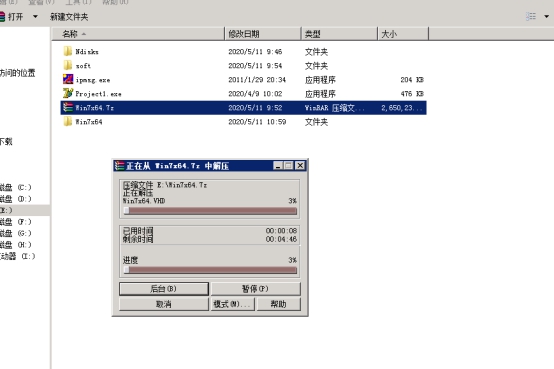Click the Win7x64.7z archive icon
The image size is (554, 369).
click(67, 107)
